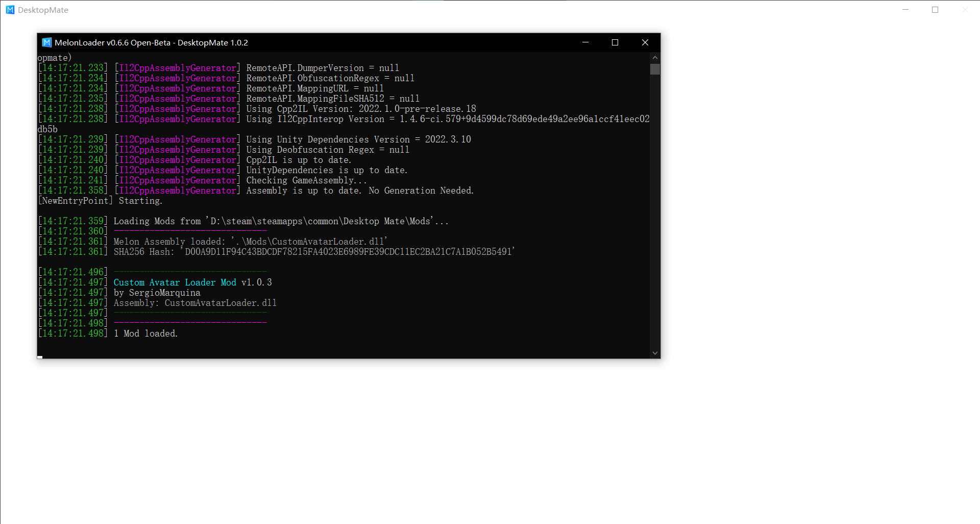Click the MelonLoader console window icon
Viewport: 980px width, 524px height.
click(x=47, y=42)
